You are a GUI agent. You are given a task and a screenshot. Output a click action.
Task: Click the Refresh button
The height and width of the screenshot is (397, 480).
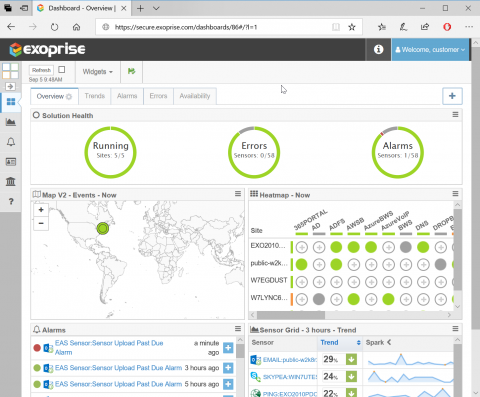tap(41, 70)
